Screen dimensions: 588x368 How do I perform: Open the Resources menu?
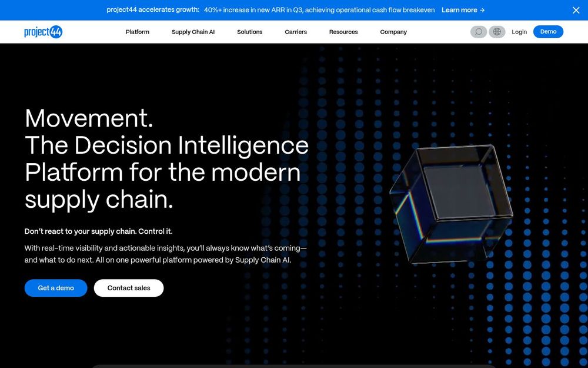pos(343,32)
